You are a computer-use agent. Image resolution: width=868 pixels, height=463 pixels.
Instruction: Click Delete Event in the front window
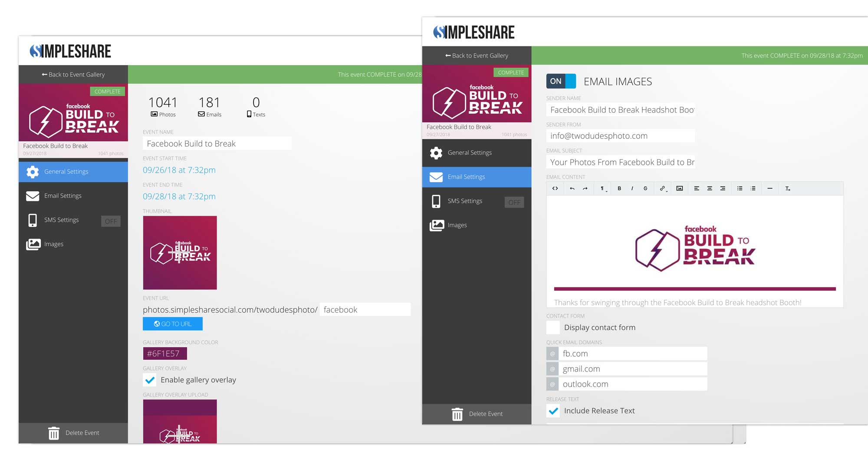pyautogui.click(x=477, y=414)
